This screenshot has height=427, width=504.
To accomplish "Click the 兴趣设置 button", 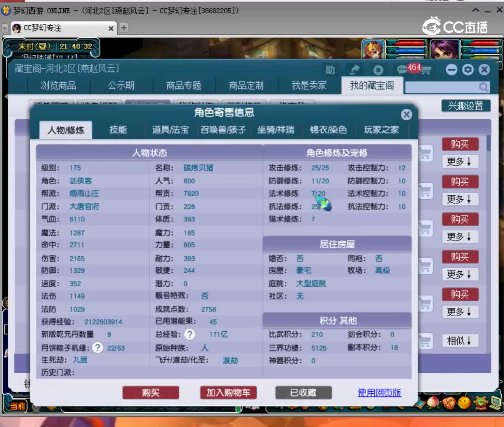I will pos(466,106).
